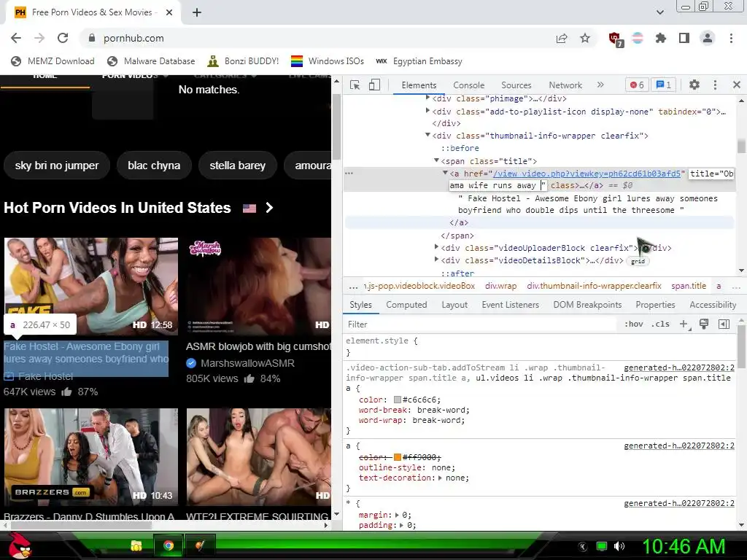747x560 pixels.
Task: Switch to the Console tab in DevTools
Action: click(469, 85)
